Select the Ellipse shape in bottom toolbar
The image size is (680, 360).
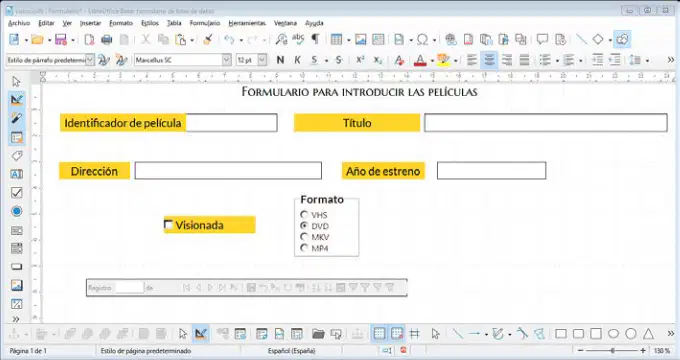point(613,334)
